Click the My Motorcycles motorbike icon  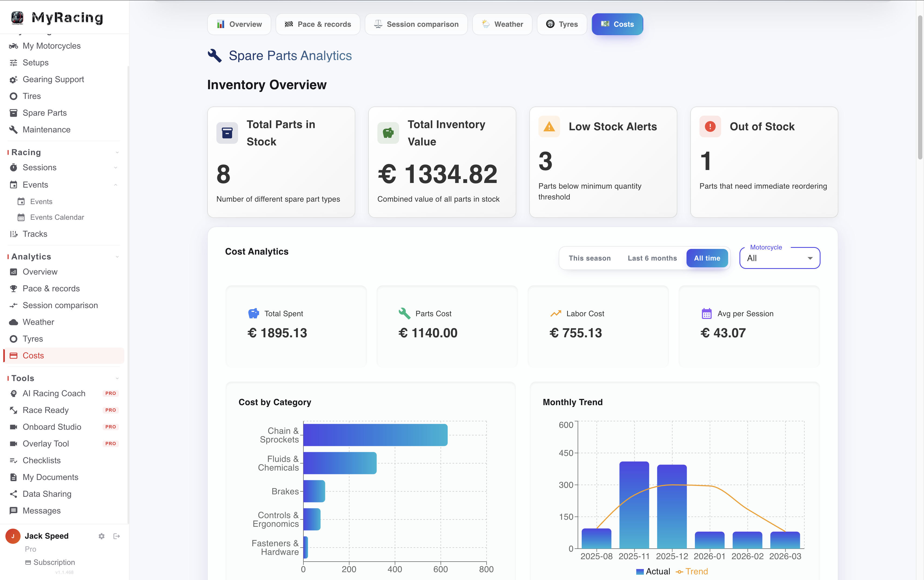[14, 46]
